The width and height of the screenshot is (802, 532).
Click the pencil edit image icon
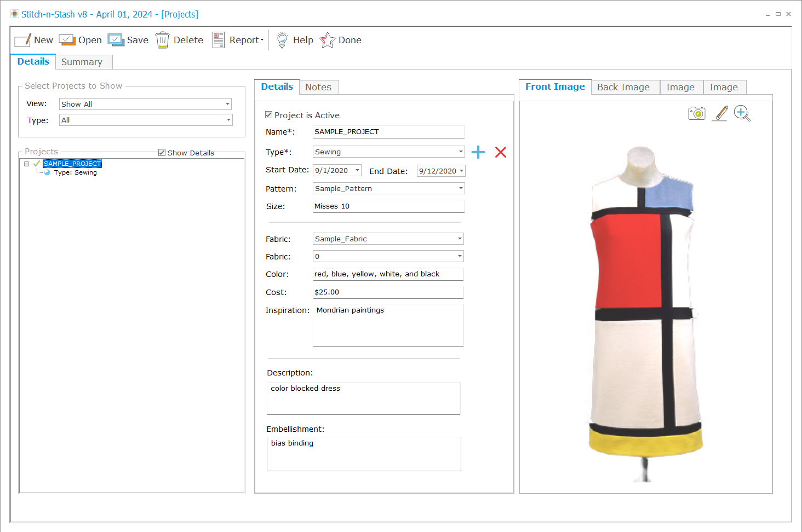[720, 113]
